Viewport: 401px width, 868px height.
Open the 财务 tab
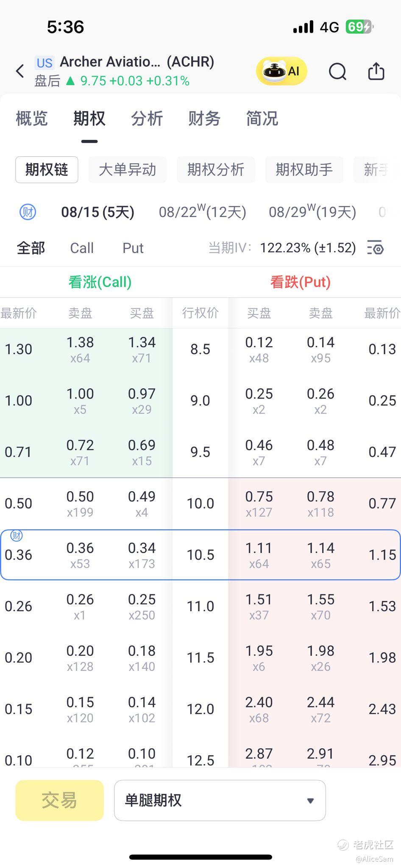(204, 118)
